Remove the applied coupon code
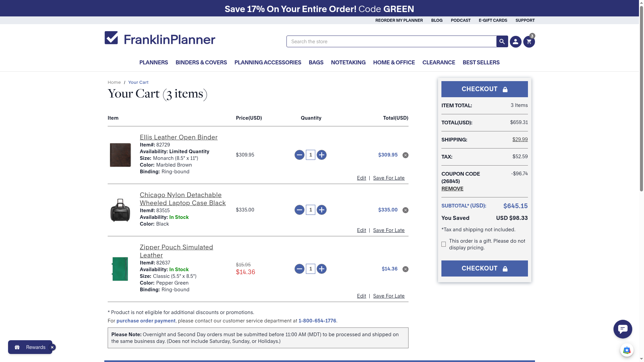This screenshot has width=644, height=362. tap(452, 189)
